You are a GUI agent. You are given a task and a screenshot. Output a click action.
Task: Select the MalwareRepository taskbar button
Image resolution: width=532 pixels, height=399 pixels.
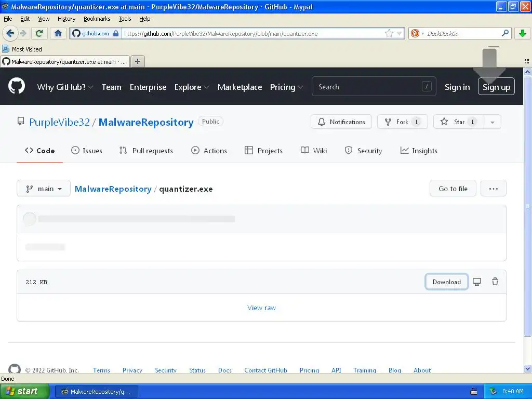pyautogui.click(x=96, y=392)
